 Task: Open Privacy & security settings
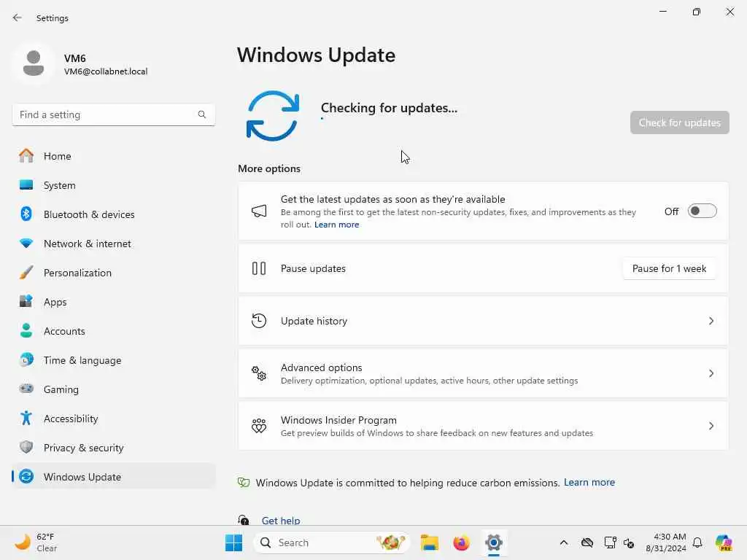coord(113,448)
